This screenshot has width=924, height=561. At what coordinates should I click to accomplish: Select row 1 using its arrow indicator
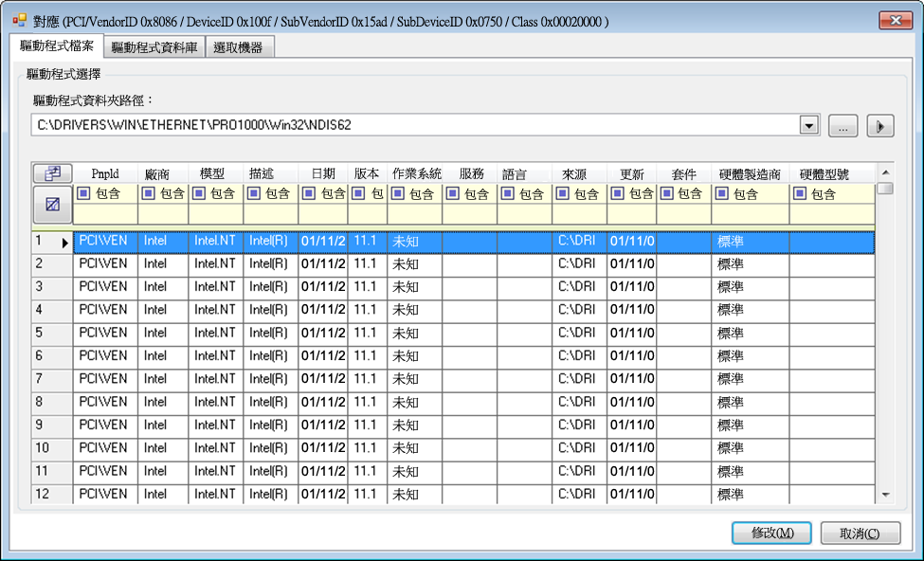(65, 243)
